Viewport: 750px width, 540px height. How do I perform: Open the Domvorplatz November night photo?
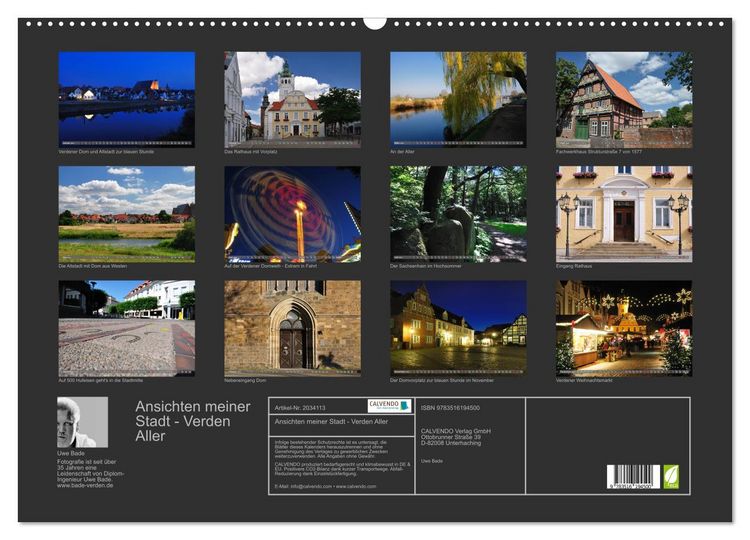tap(458, 328)
